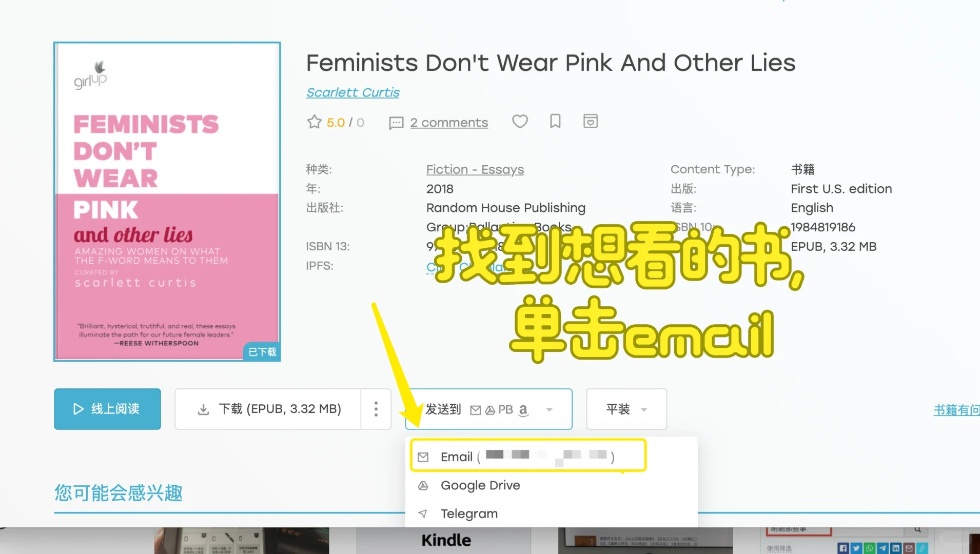Click publisher text Random House Publishing
The height and width of the screenshot is (554, 980).
point(506,208)
